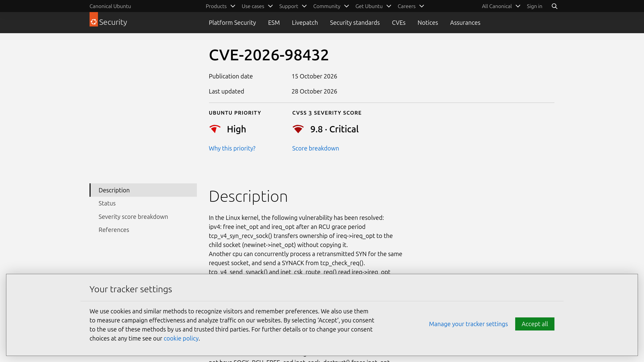
Task: Open the Notices nav item
Action: point(428,22)
